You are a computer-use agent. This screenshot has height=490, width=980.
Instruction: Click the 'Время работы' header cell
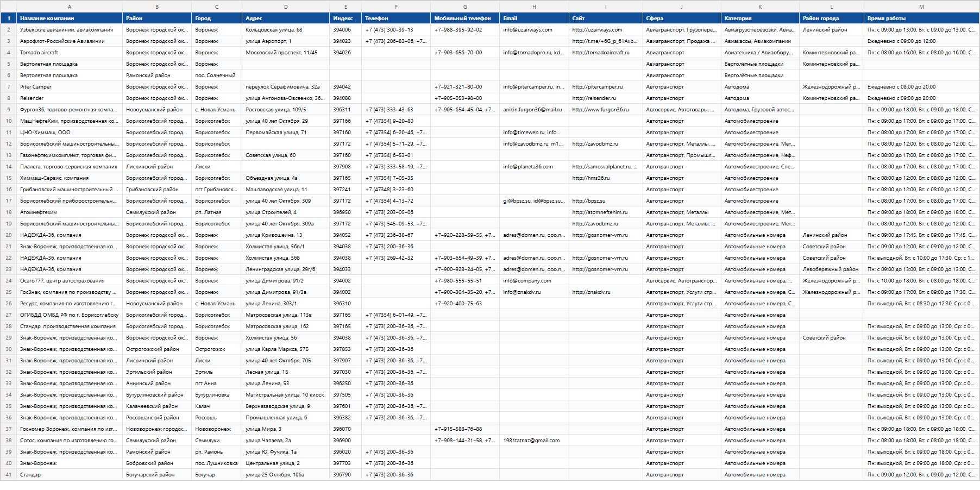[921, 18]
